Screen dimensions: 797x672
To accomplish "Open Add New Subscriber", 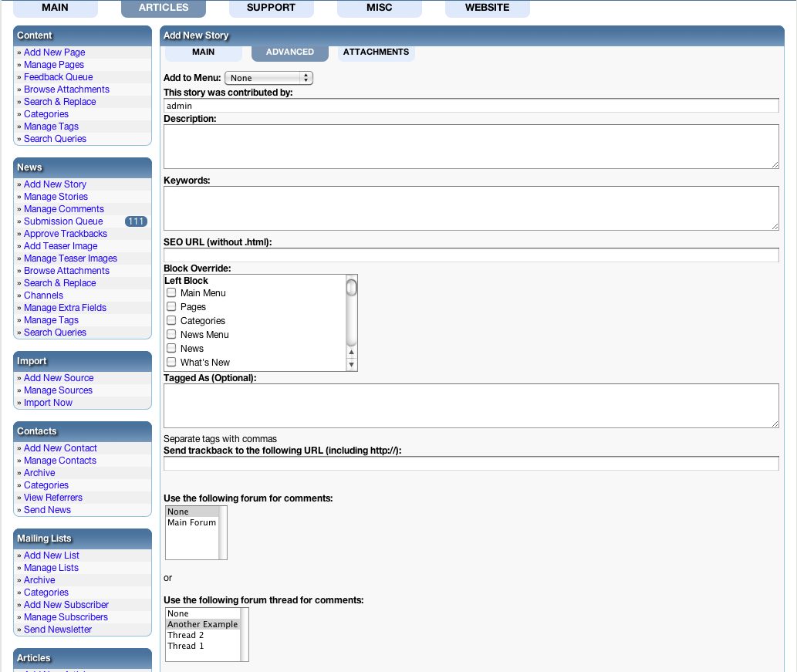I will (x=66, y=604).
